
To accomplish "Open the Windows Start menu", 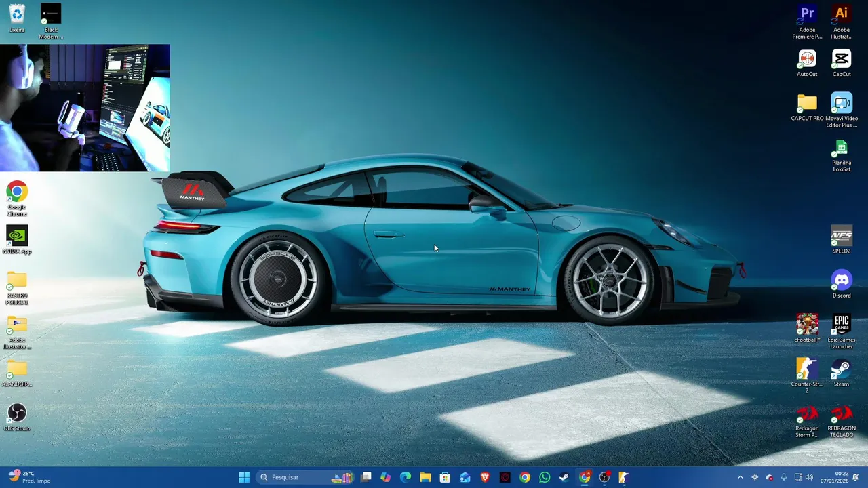I will [x=244, y=477].
